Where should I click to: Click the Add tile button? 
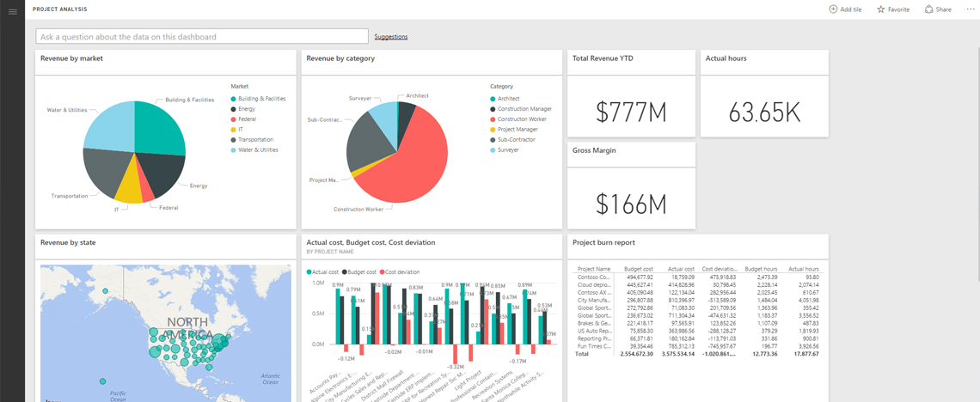[845, 9]
